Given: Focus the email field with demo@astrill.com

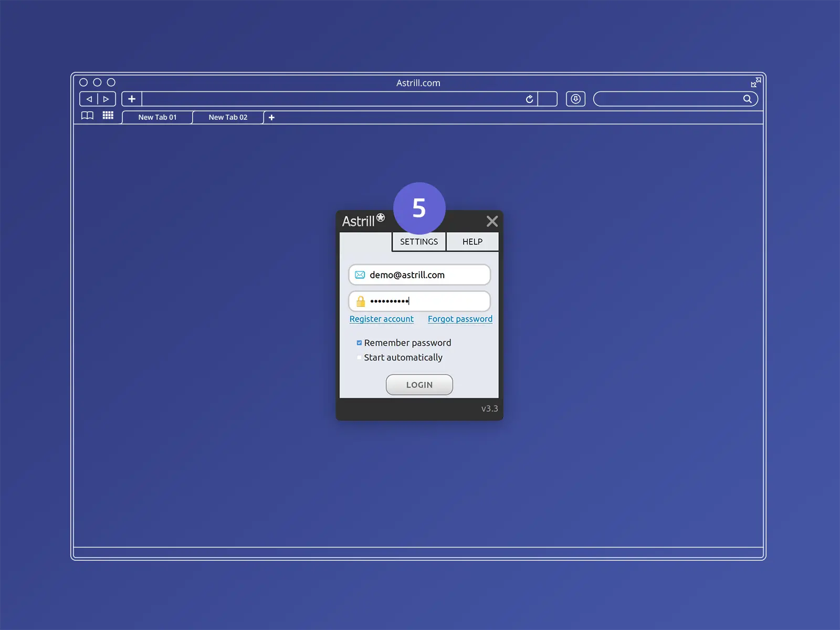Looking at the screenshot, I should (419, 275).
